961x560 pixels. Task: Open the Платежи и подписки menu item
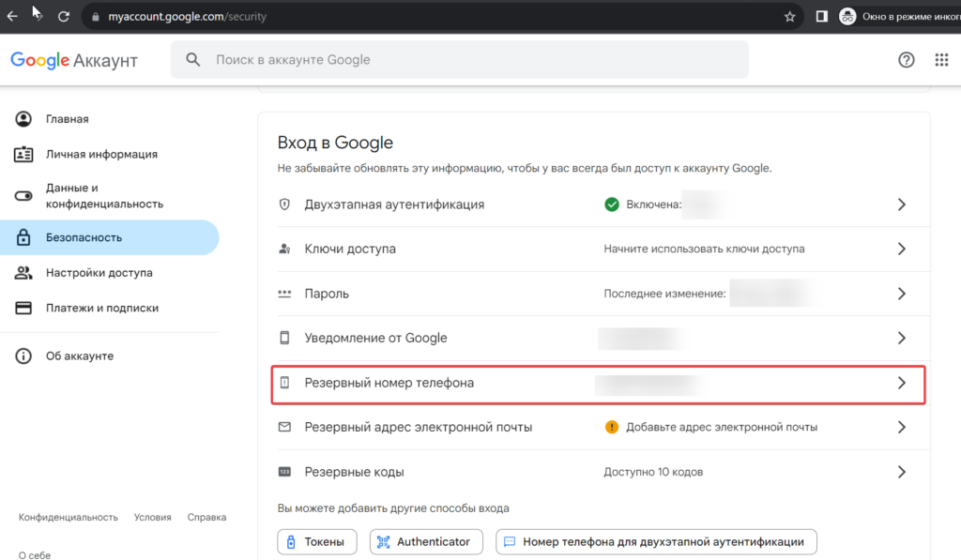[x=109, y=308]
